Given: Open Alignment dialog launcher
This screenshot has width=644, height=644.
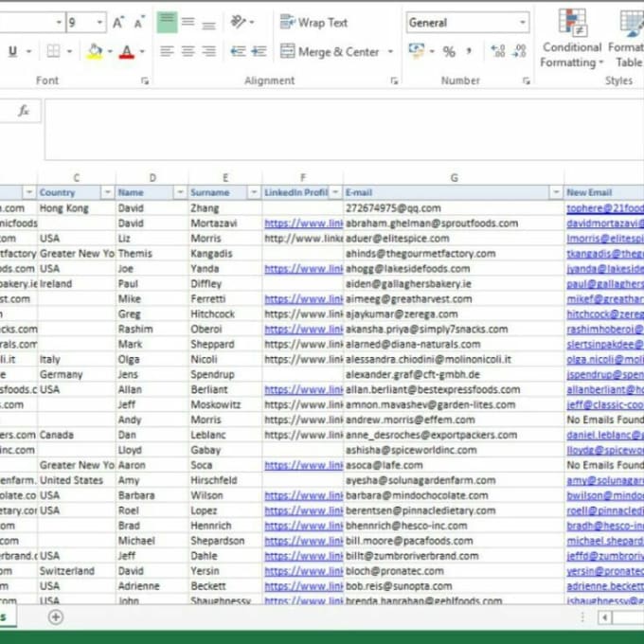Looking at the screenshot, I should 394,80.
